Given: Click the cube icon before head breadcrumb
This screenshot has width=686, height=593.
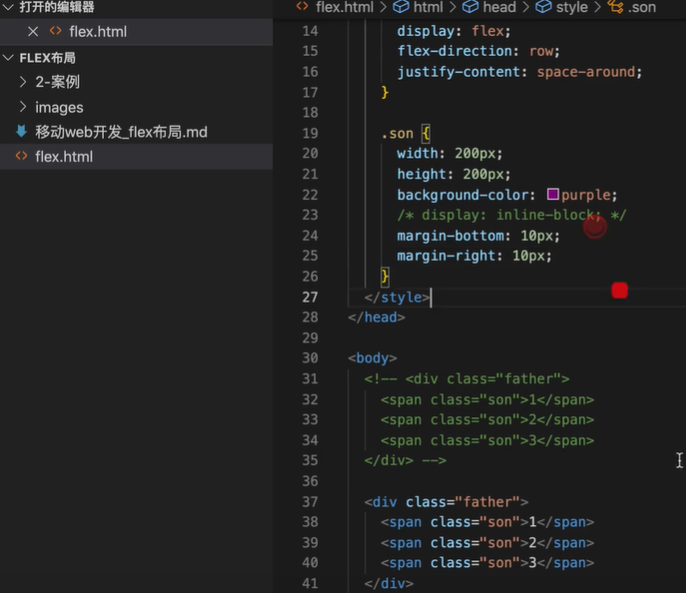Looking at the screenshot, I should point(470,7).
